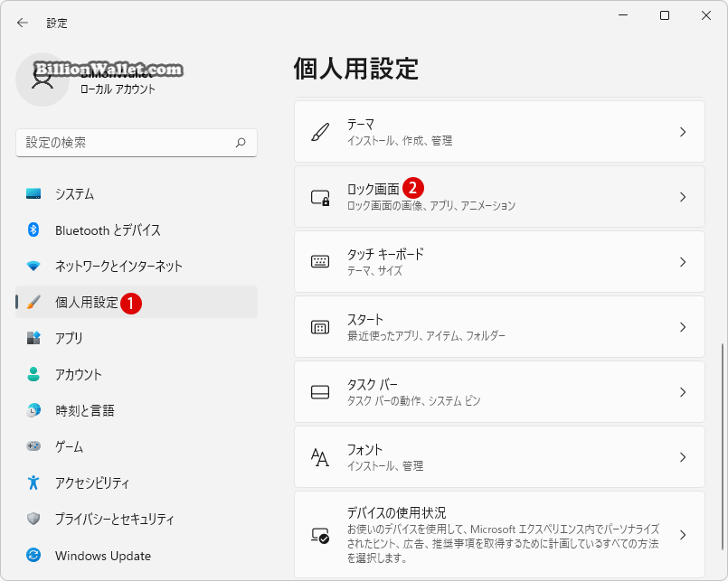Screen dimensions: 728x581
Task: Click the vertical scrollbar thumb
Action: (x=722, y=445)
